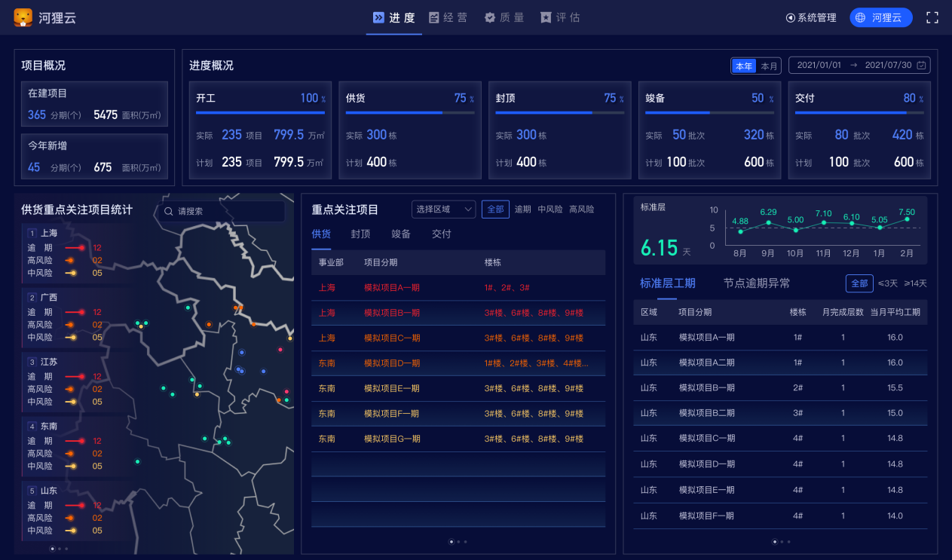This screenshot has width=952, height=560.
Task: Click 模拟项目D一期 in key projects table
Action: pos(392,363)
